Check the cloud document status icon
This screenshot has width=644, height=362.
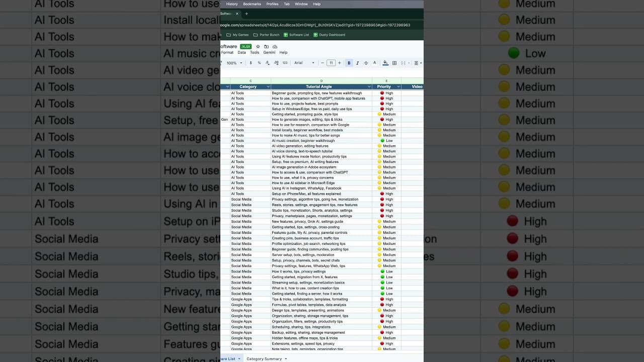(x=275, y=47)
